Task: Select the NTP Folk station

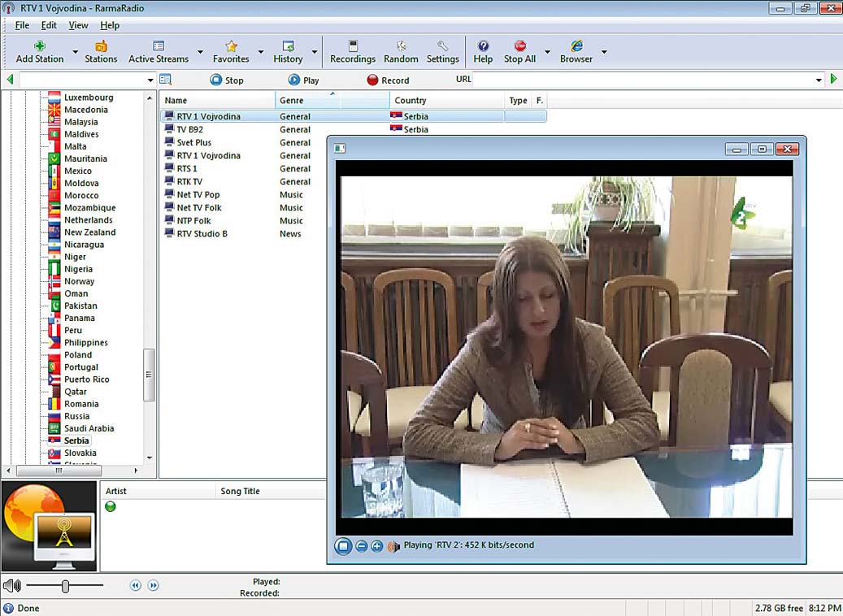Action: tap(193, 221)
